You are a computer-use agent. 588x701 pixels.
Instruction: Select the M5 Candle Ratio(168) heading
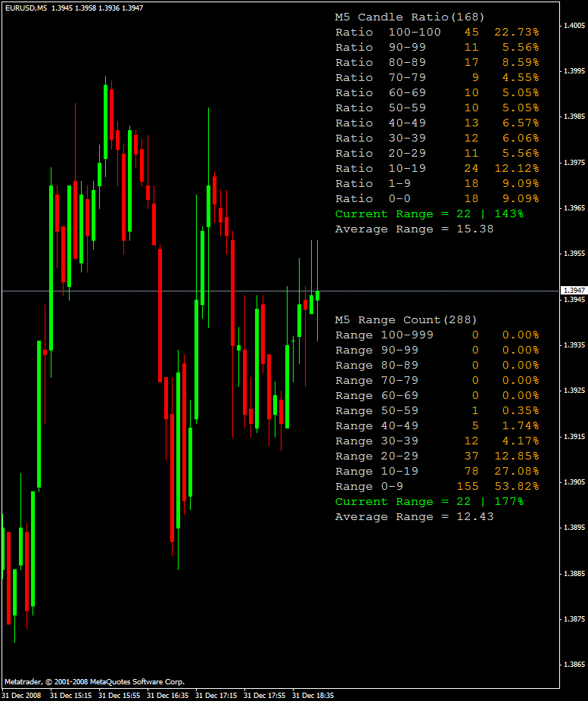click(x=409, y=17)
